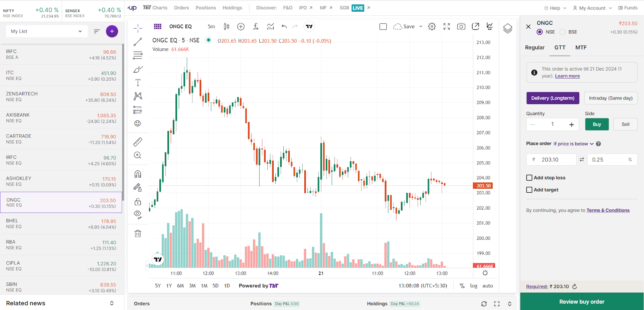The width and height of the screenshot is (644, 310).
Task: Open the Positions menu item
Action: tap(206, 8)
